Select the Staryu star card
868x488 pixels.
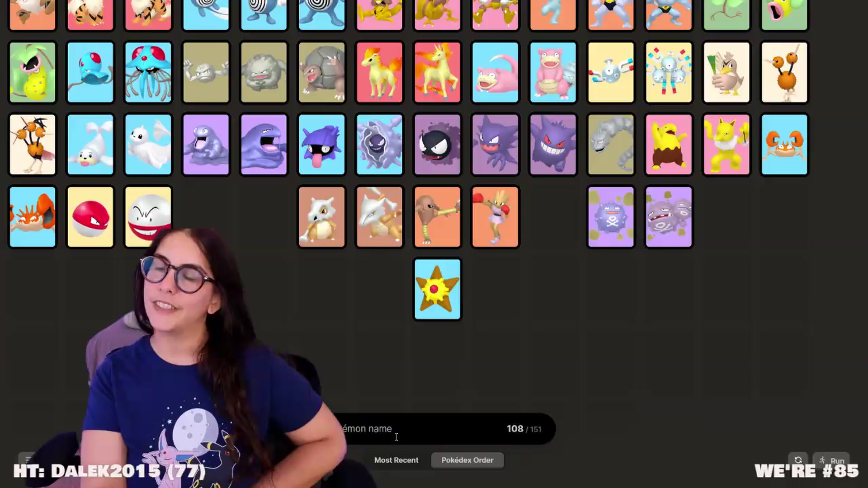[438, 289]
